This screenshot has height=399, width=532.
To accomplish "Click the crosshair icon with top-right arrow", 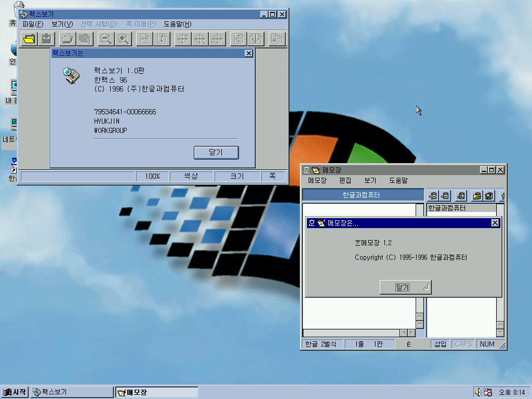I will 183,39.
